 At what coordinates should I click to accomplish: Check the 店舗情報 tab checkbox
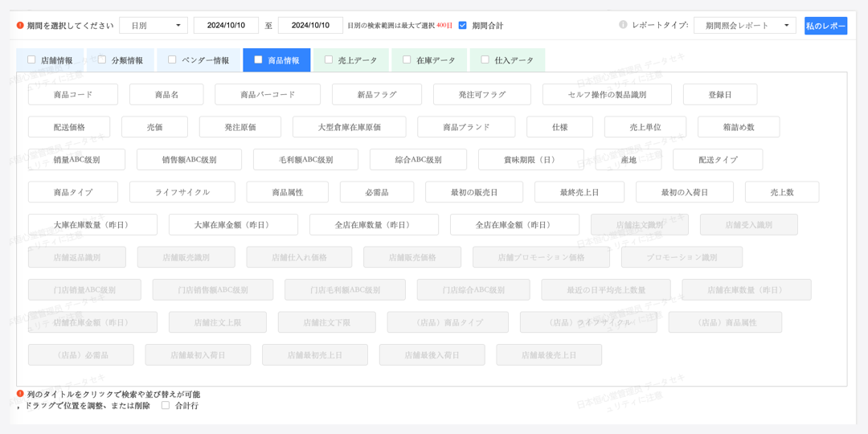pos(31,59)
